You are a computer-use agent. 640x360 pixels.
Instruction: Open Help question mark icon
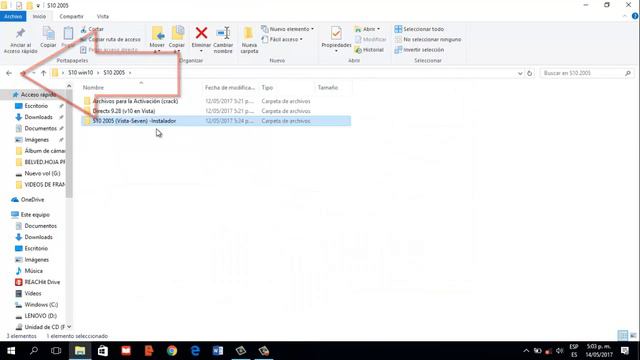tap(635, 16)
